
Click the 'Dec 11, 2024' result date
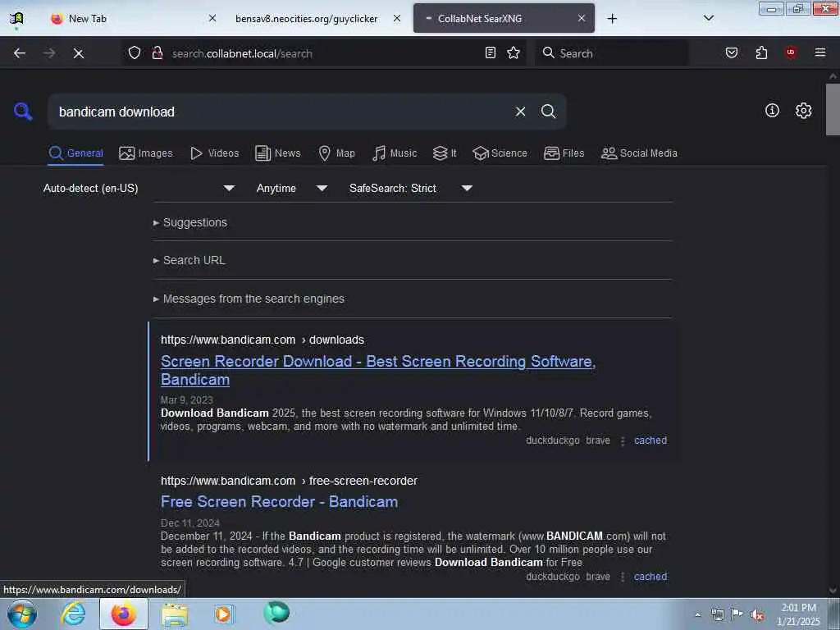tap(190, 523)
